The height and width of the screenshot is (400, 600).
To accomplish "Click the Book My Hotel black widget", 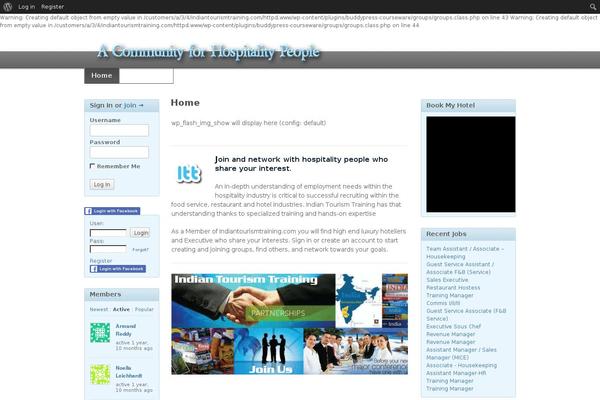I will click(x=471, y=164).
